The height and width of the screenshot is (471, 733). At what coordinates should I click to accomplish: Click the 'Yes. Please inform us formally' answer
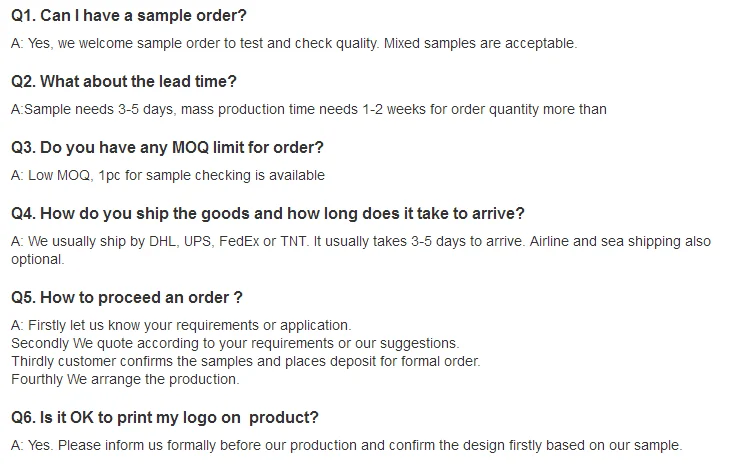[345, 445]
